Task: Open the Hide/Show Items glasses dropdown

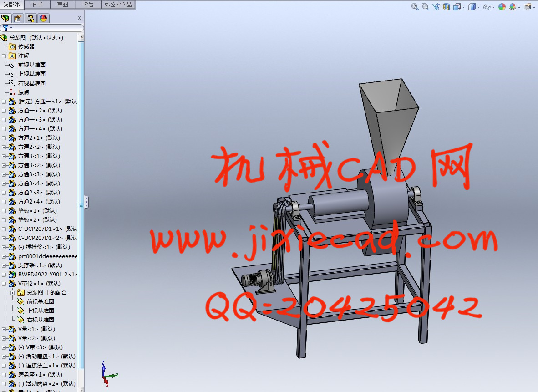Action: [x=493, y=7]
